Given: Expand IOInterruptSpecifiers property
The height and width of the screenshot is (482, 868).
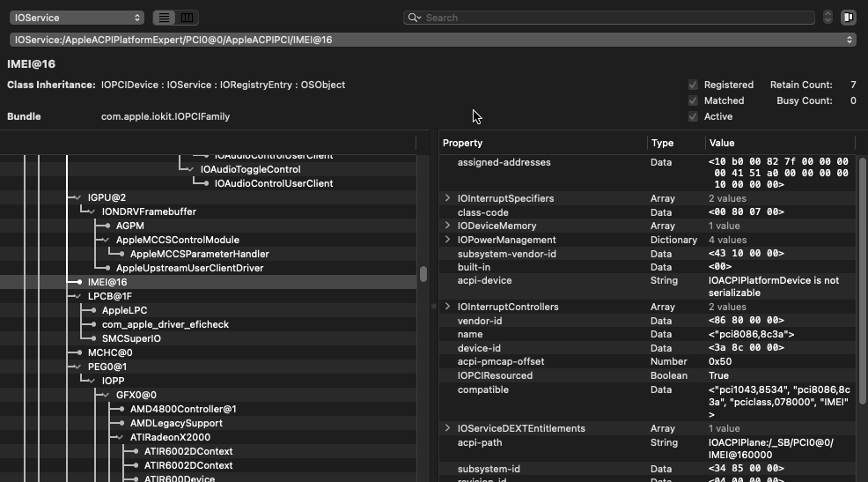Looking at the screenshot, I should coord(447,197).
